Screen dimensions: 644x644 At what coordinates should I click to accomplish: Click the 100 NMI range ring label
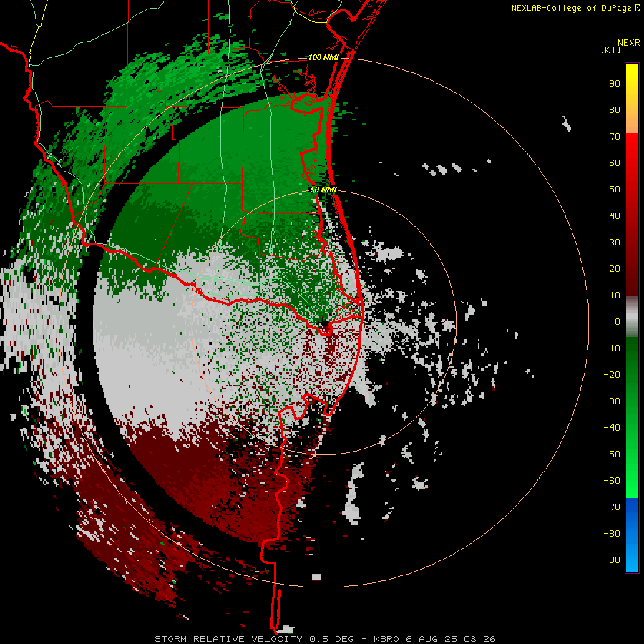(x=323, y=57)
